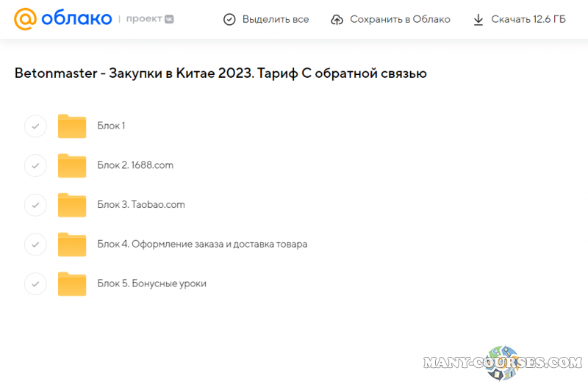Viewport: 588px width, 387px height.
Task: Tick the checkbox for Блок 1
Action: click(35, 126)
